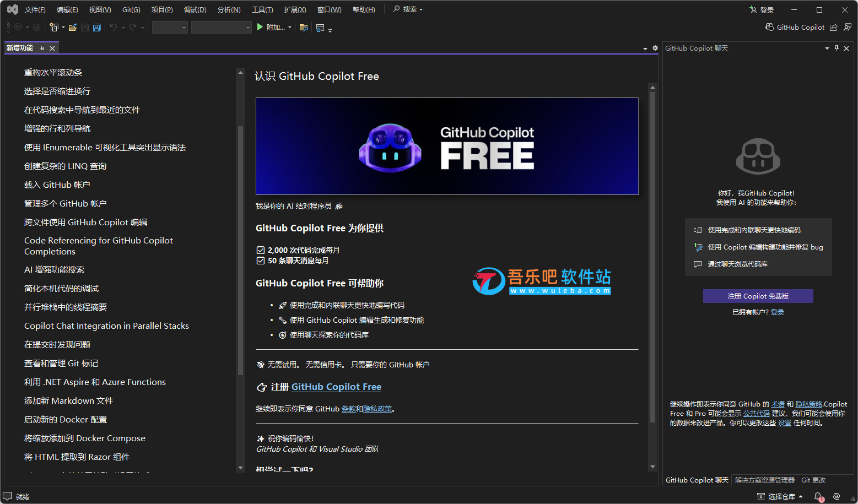The width and height of the screenshot is (858, 504).
Task: Click the Undo toolbar icon
Action: pos(114,27)
